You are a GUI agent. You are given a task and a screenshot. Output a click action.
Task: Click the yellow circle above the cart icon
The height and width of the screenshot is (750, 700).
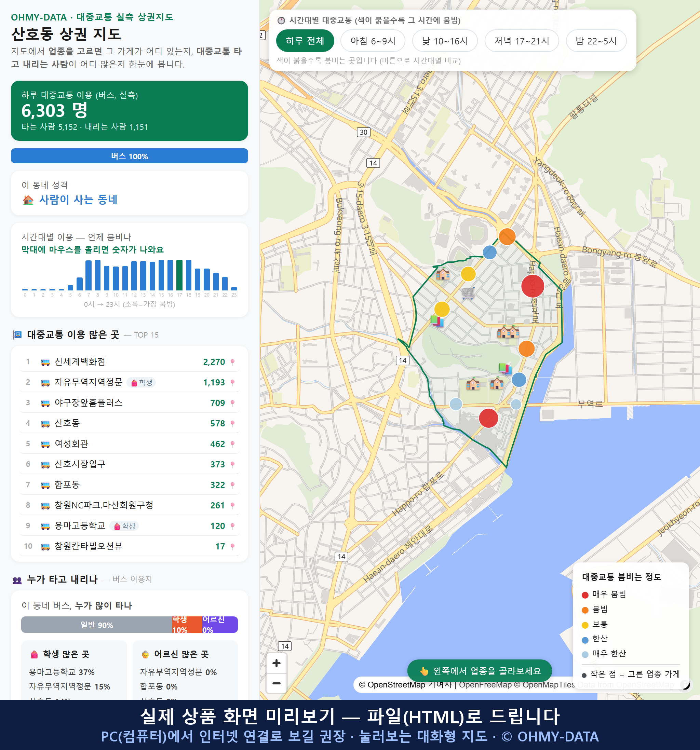pyautogui.click(x=468, y=274)
